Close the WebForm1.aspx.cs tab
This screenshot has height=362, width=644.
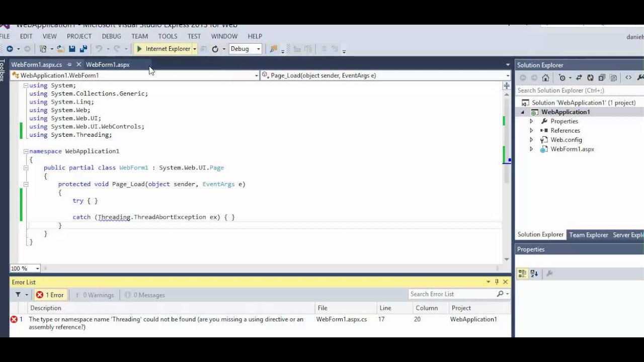tap(78, 64)
